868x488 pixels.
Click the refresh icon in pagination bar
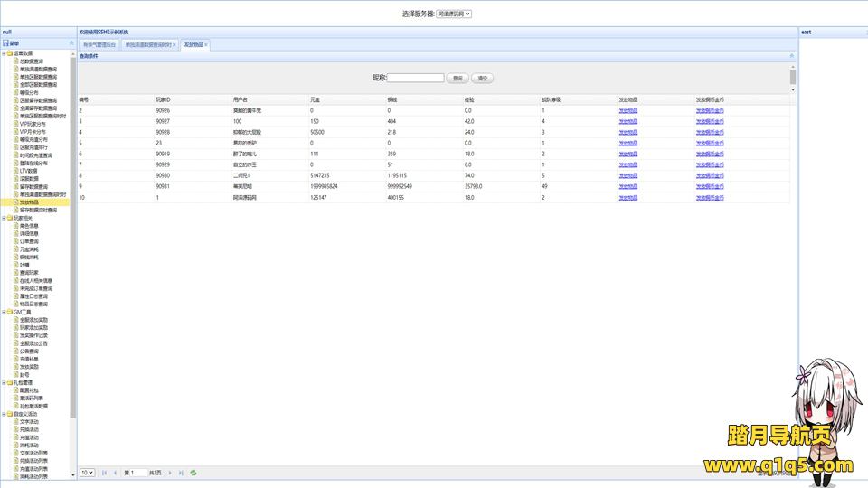click(x=193, y=473)
